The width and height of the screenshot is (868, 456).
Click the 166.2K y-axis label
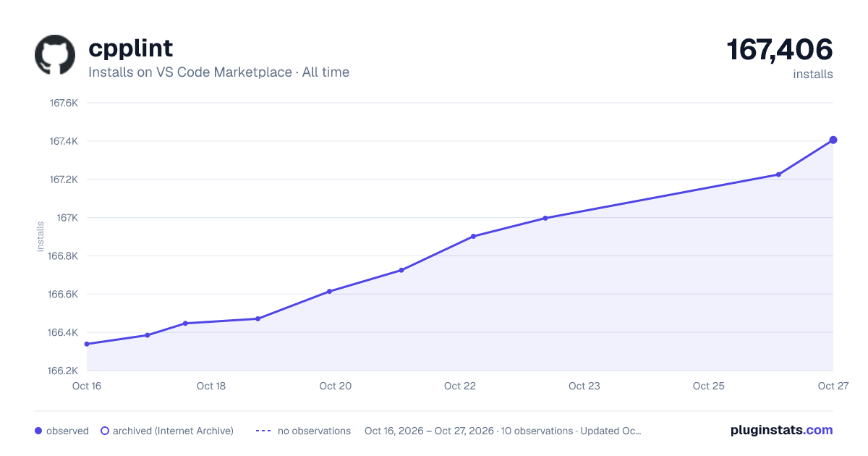pyautogui.click(x=64, y=371)
